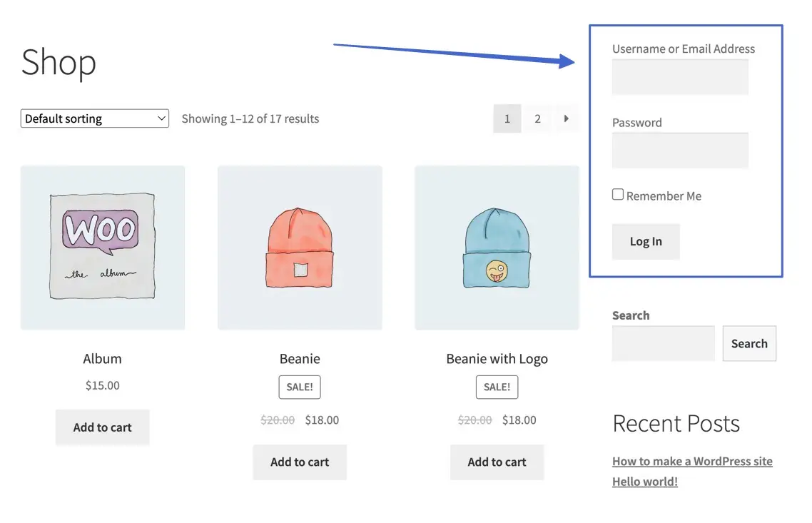Open the Beanie product title link
Screen dimensions: 812x523
point(299,358)
